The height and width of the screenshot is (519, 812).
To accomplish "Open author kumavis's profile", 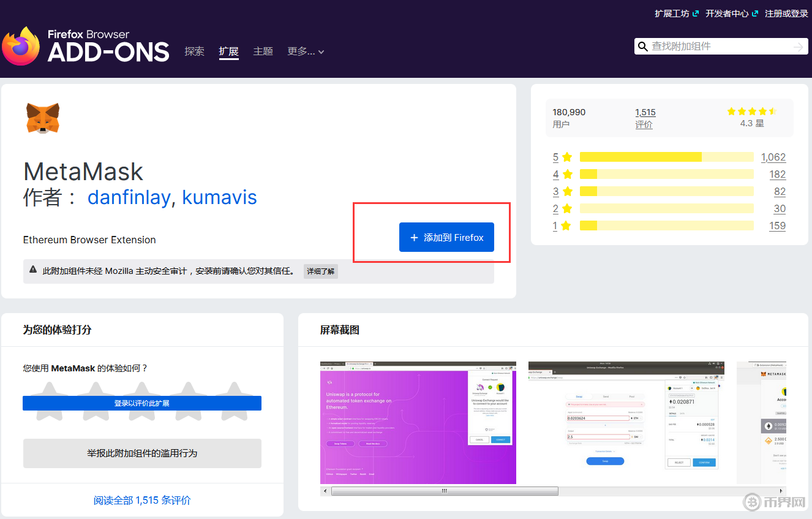I will 219,197.
